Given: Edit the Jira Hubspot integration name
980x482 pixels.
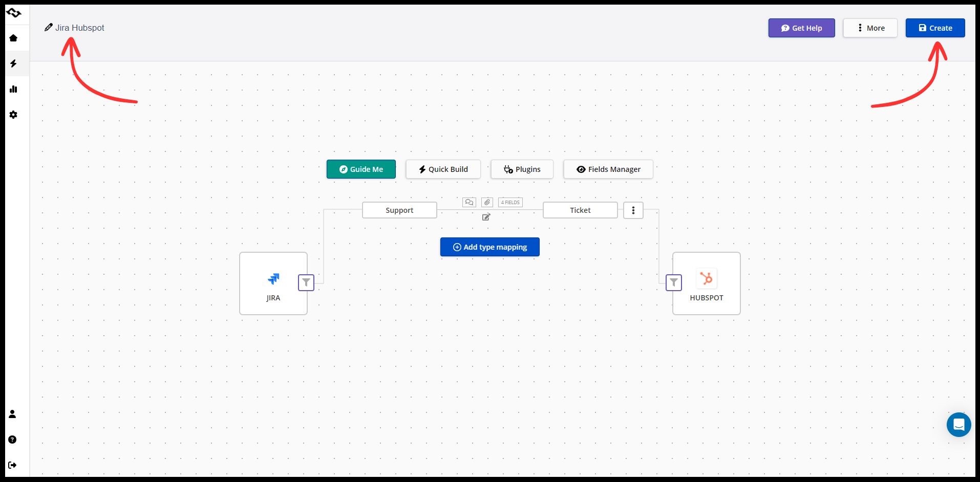Looking at the screenshot, I should [x=79, y=28].
